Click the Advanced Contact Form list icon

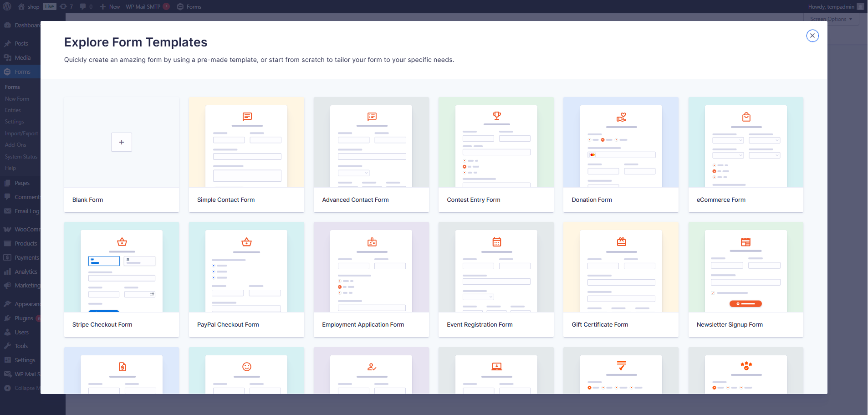[x=372, y=117]
